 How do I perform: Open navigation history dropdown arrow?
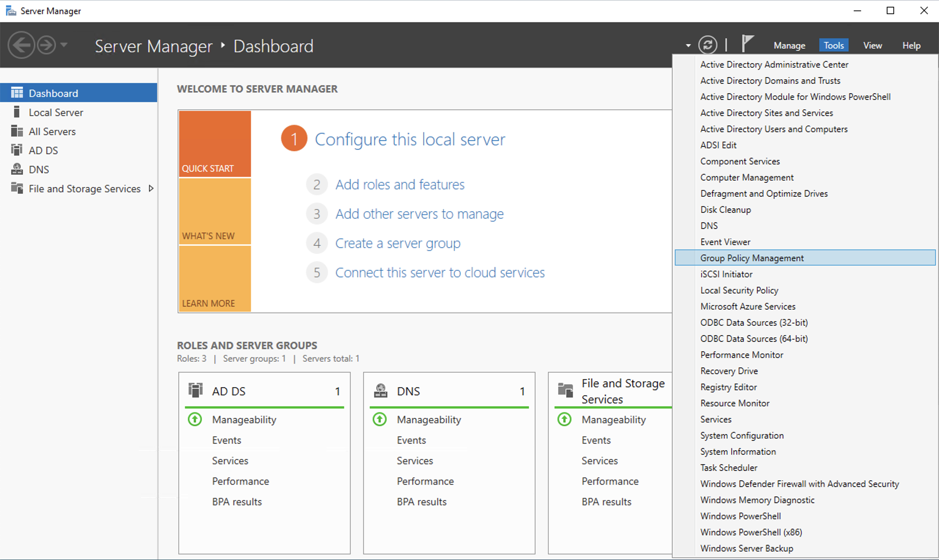[64, 45]
